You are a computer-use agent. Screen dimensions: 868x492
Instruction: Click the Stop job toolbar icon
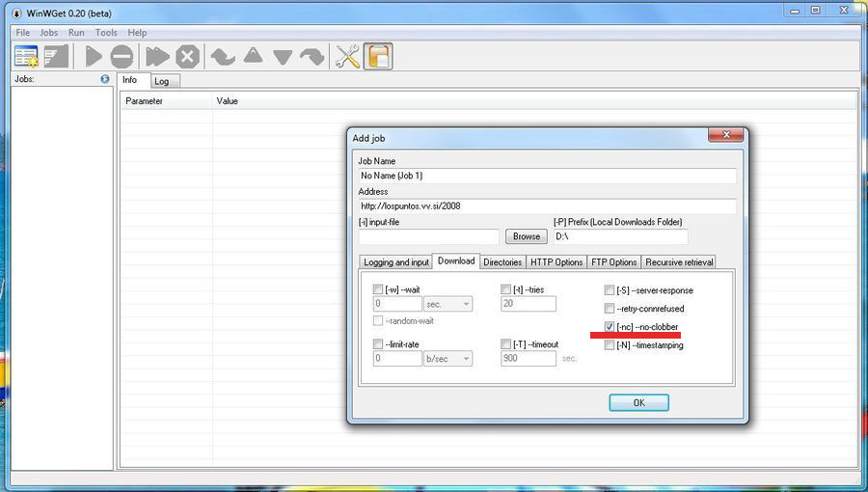[x=122, y=57]
